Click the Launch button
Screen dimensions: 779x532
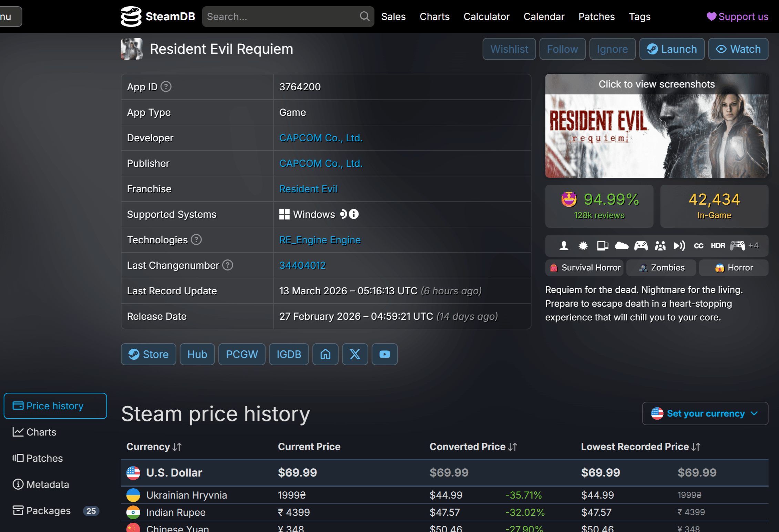[672, 49]
